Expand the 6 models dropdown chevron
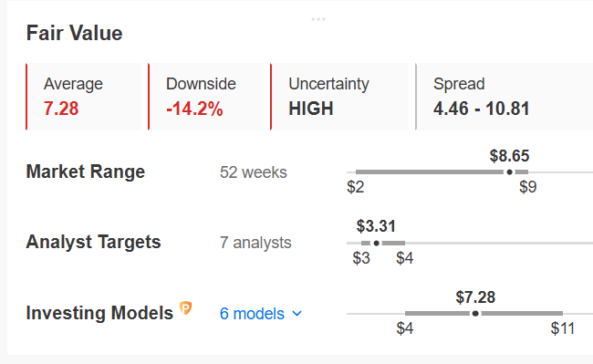The width and height of the screenshot is (593, 364). [297, 314]
